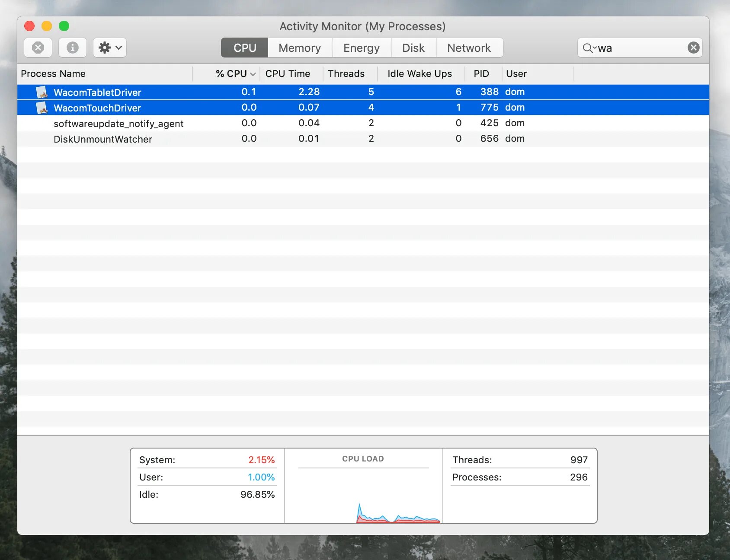The height and width of the screenshot is (560, 730).
Task: Switch to the Energy tab
Action: pyautogui.click(x=362, y=48)
